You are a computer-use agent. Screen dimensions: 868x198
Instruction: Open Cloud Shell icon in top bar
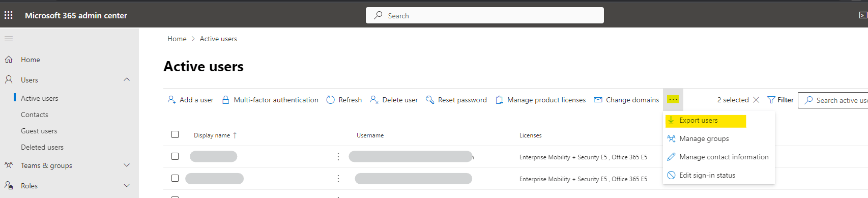[863, 15]
